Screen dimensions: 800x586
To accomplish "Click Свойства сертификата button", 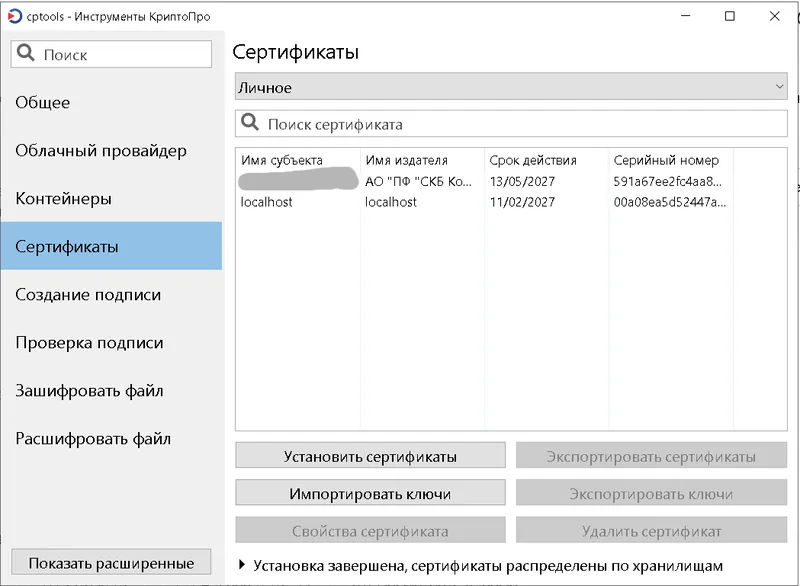I will click(370, 530).
